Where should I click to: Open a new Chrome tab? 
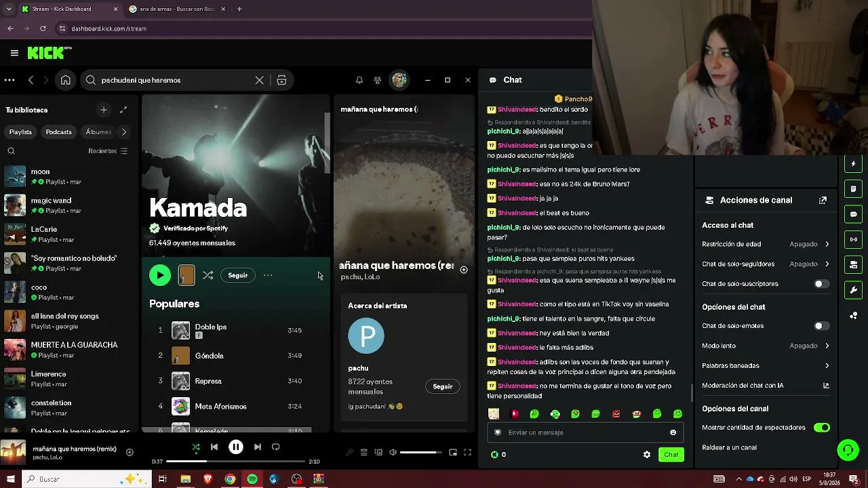(239, 9)
